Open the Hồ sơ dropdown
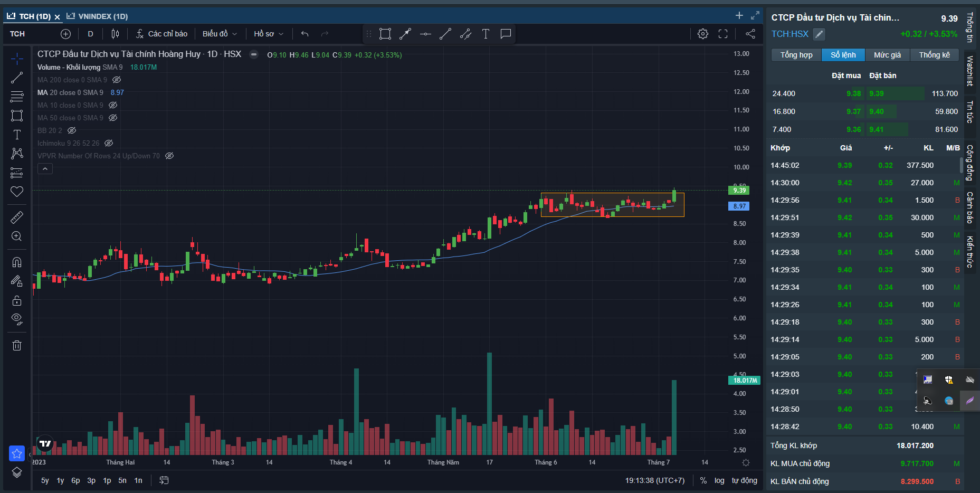This screenshot has width=980, height=493. [268, 34]
